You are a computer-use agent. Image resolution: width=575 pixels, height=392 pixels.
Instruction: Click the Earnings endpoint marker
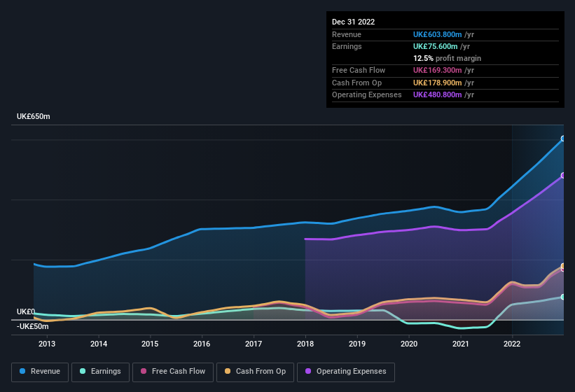pyautogui.click(x=563, y=297)
